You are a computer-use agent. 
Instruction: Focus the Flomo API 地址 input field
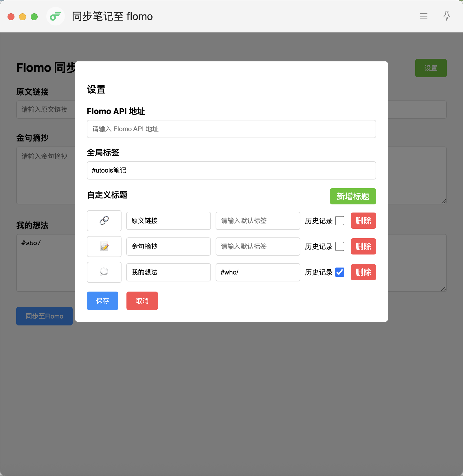click(231, 129)
